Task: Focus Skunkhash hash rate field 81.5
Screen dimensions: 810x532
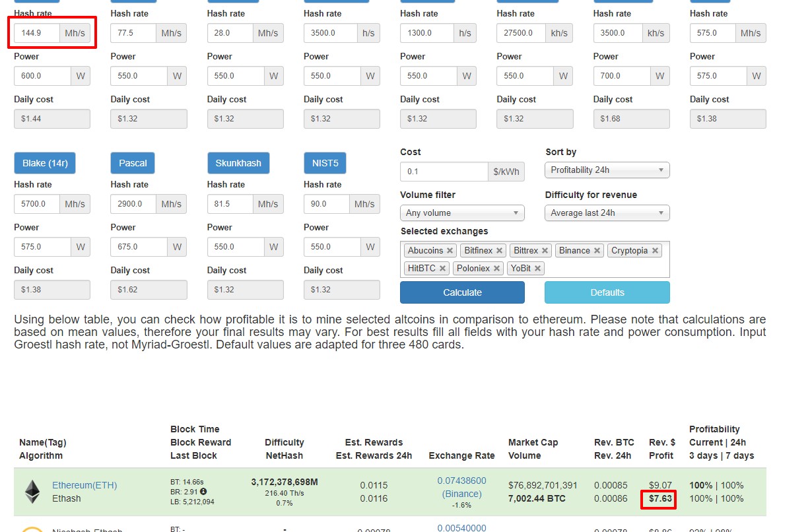Action: (x=230, y=204)
